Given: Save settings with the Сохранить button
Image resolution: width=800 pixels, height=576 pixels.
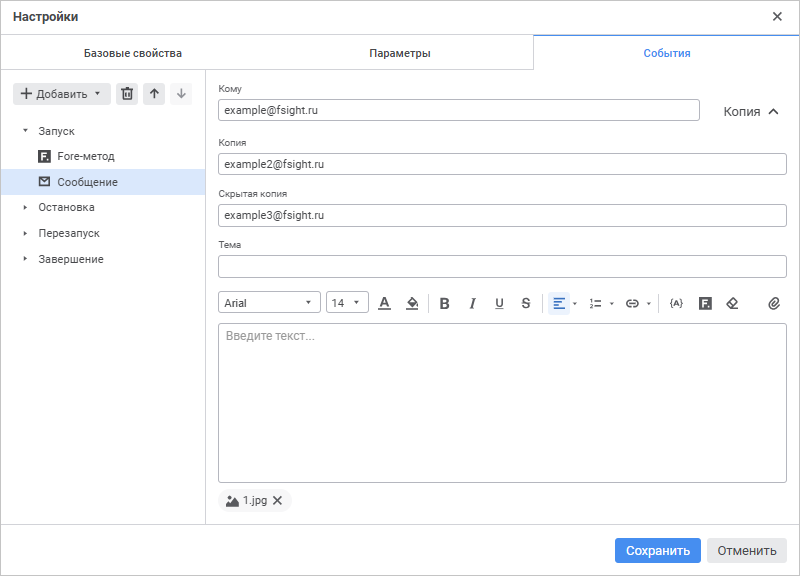Looking at the screenshot, I should (x=657, y=550).
